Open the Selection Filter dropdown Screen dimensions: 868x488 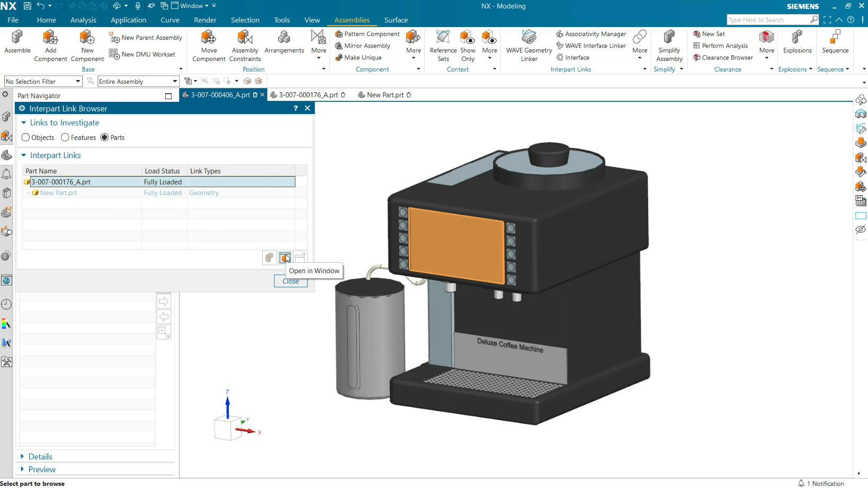pyautogui.click(x=77, y=81)
